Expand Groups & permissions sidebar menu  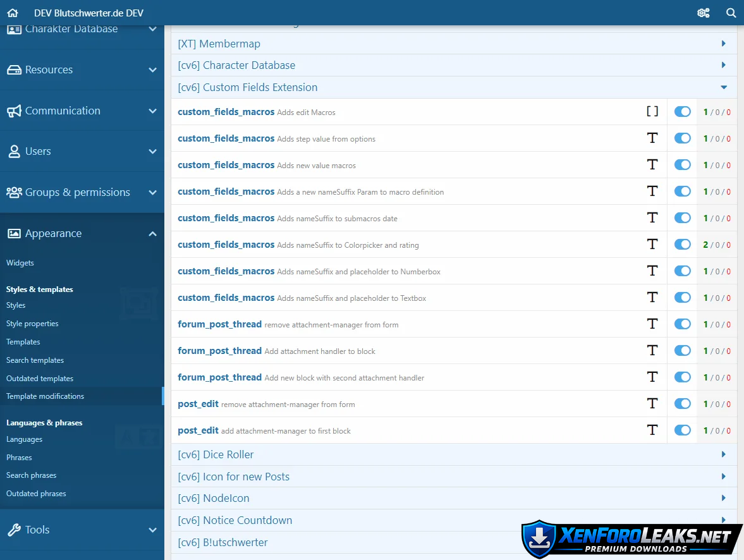coord(152,193)
